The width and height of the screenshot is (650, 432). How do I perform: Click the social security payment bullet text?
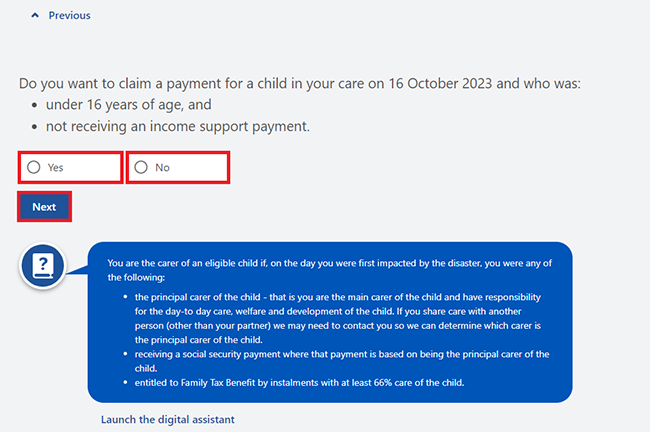tap(342, 361)
